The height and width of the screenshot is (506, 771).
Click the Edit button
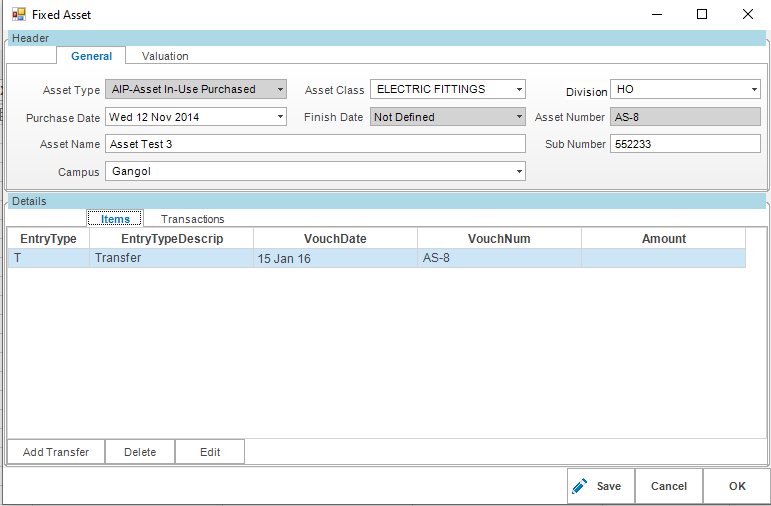pyautogui.click(x=210, y=452)
